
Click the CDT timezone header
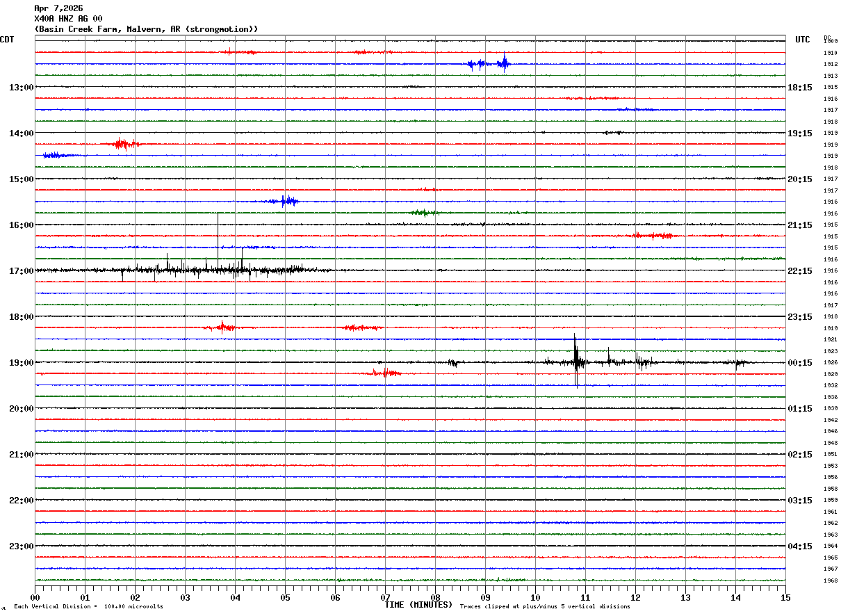click(8, 40)
